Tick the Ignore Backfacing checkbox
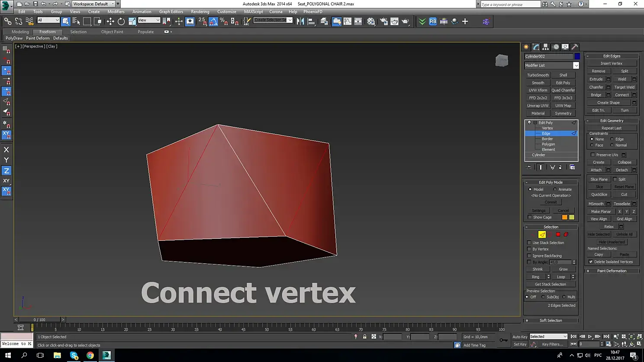The height and width of the screenshot is (362, 644). (x=529, y=256)
